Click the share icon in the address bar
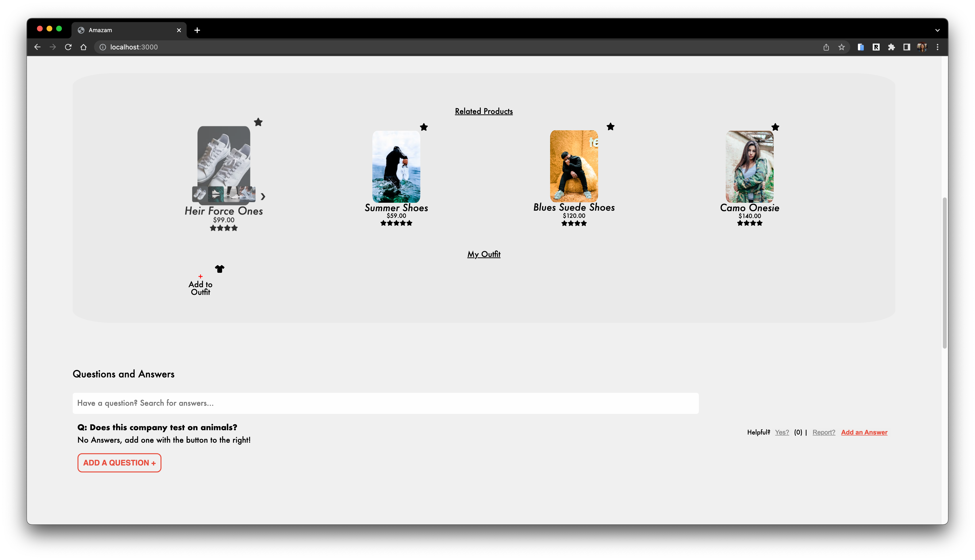This screenshot has height=560, width=975. pyautogui.click(x=826, y=47)
